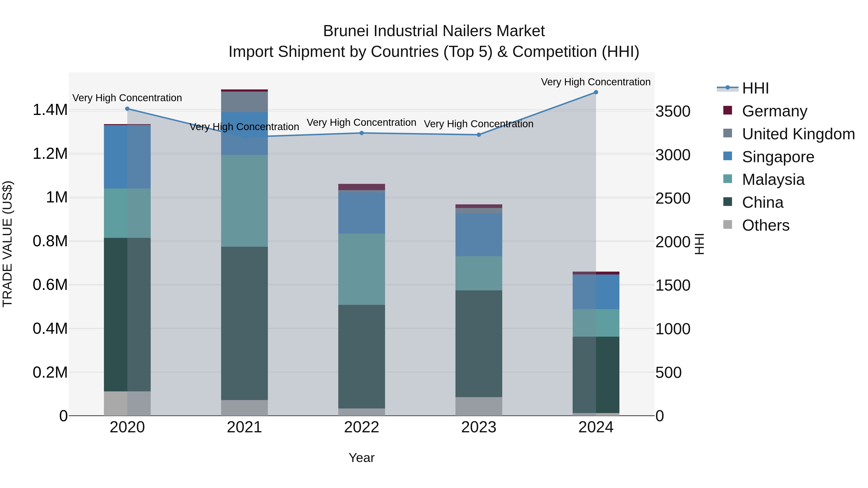Screen dimensions: 868x488
Task: Click the China color swatch in legend
Action: click(x=728, y=202)
